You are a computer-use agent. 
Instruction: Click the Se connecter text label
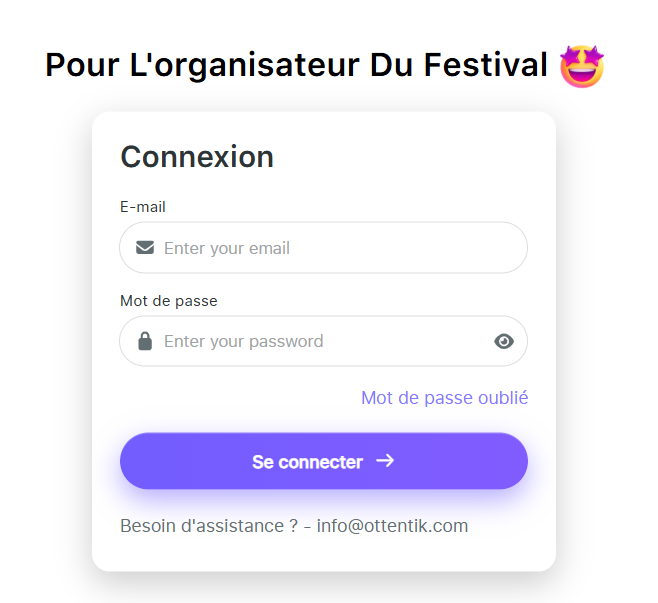point(307,462)
